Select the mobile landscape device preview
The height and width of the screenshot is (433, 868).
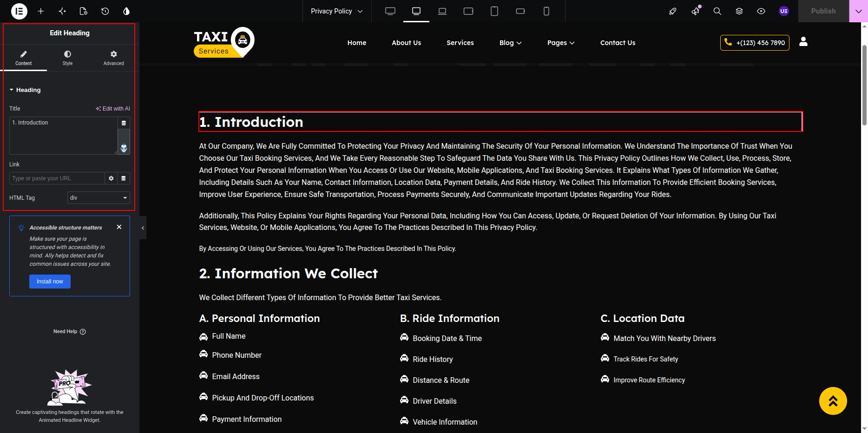[520, 11]
